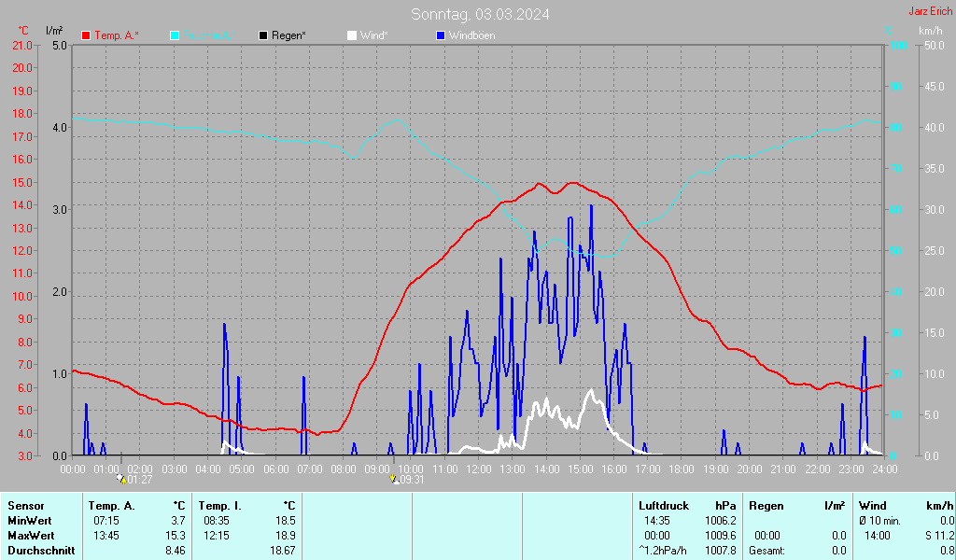The width and height of the screenshot is (956, 560).
Task: Click the 'Sensor' header in the table
Action: [26, 507]
